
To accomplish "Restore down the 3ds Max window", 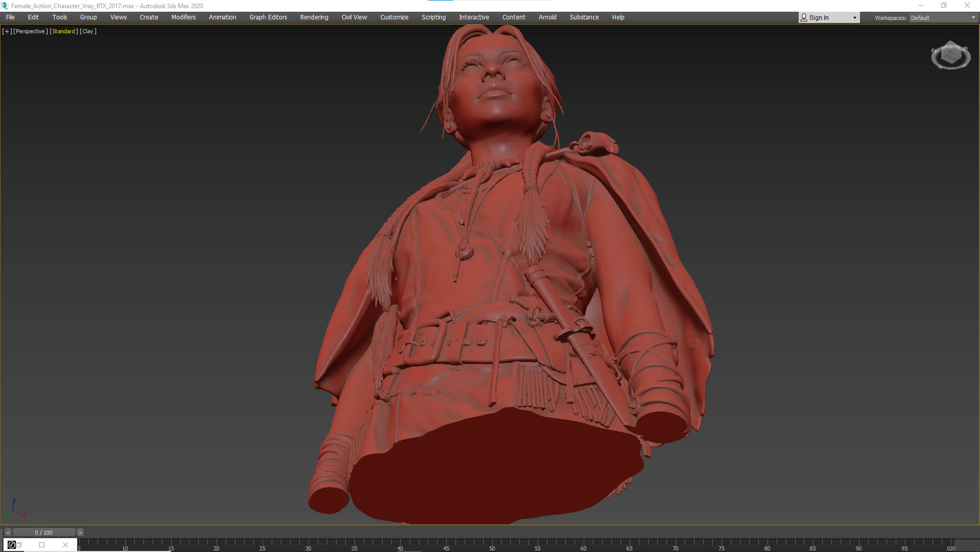I will pos(944,6).
